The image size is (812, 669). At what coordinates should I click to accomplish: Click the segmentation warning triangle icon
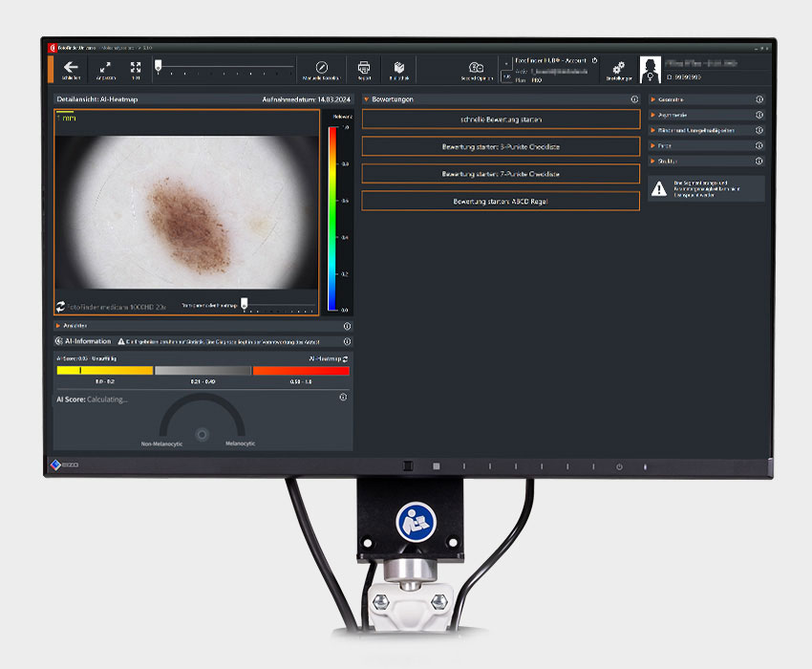[x=659, y=188]
